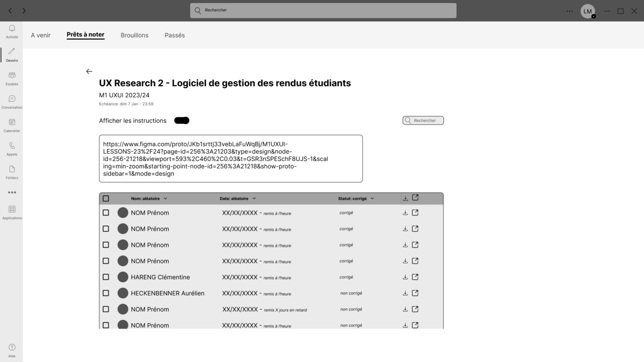644x362 pixels.
Task: Open the Calendrier icon in sidebar
Action: (12, 122)
